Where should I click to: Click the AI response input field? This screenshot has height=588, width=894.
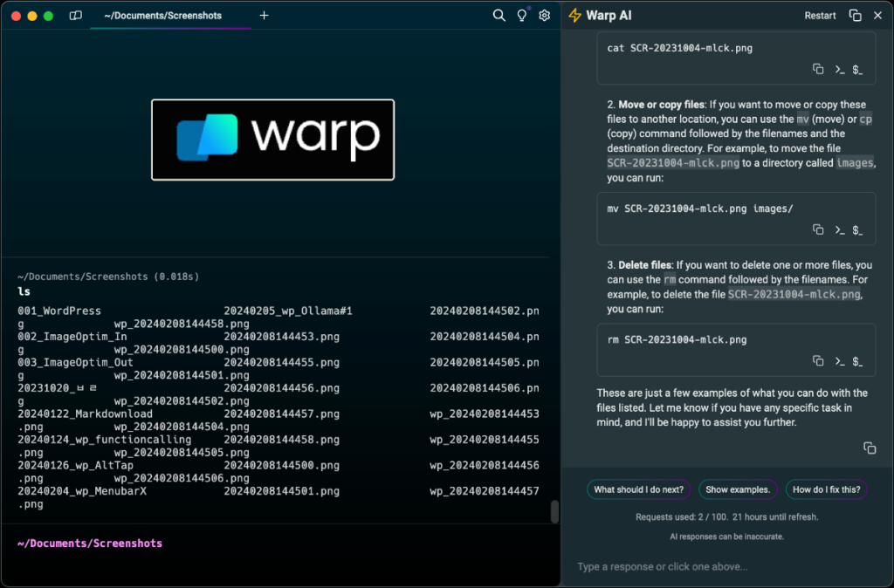(x=725, y=566)
